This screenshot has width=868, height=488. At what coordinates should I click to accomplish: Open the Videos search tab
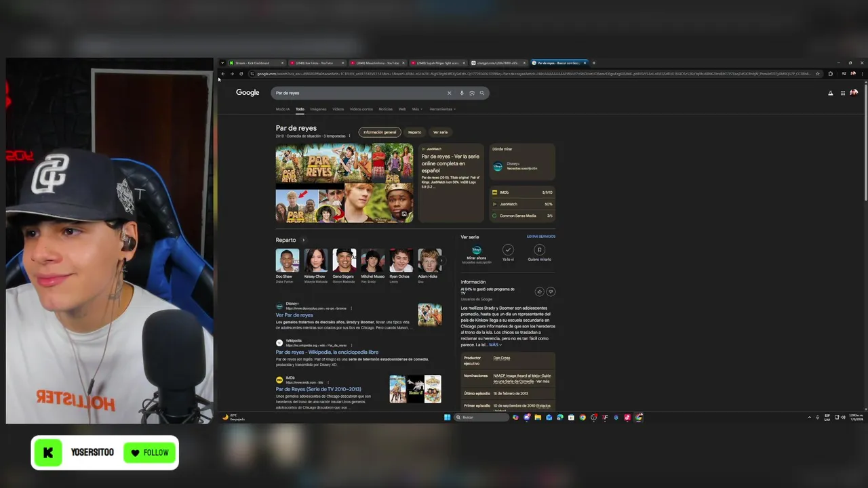[x=338, y=109]
